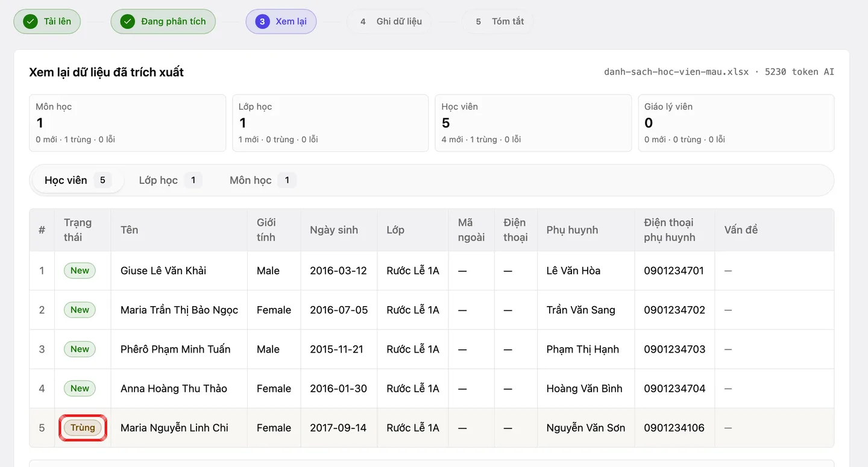Open the Lớp học tab
Viewport: 868px width, 467px height.
(x=170, y=180)
